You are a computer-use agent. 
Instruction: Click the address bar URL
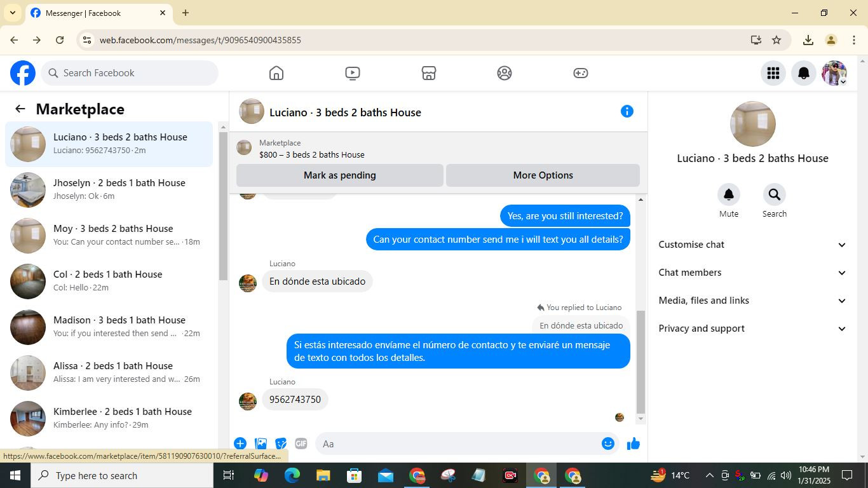point(200,40)
